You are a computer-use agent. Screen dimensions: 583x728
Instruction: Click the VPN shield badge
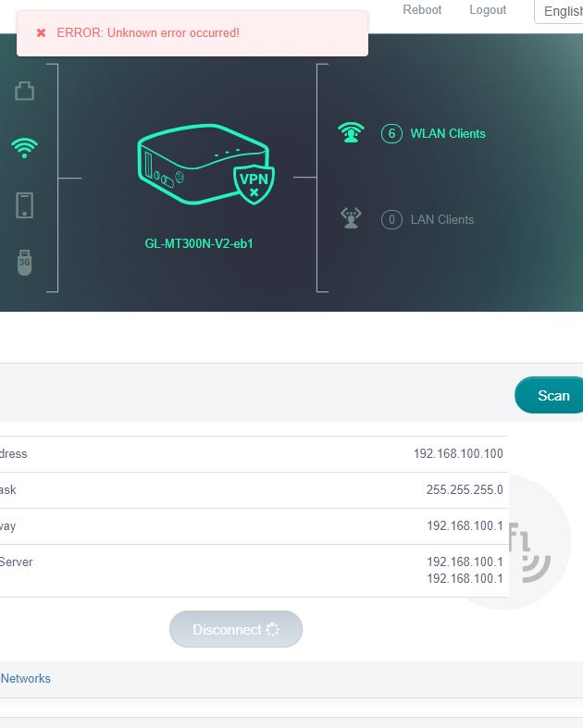[254, 183]
